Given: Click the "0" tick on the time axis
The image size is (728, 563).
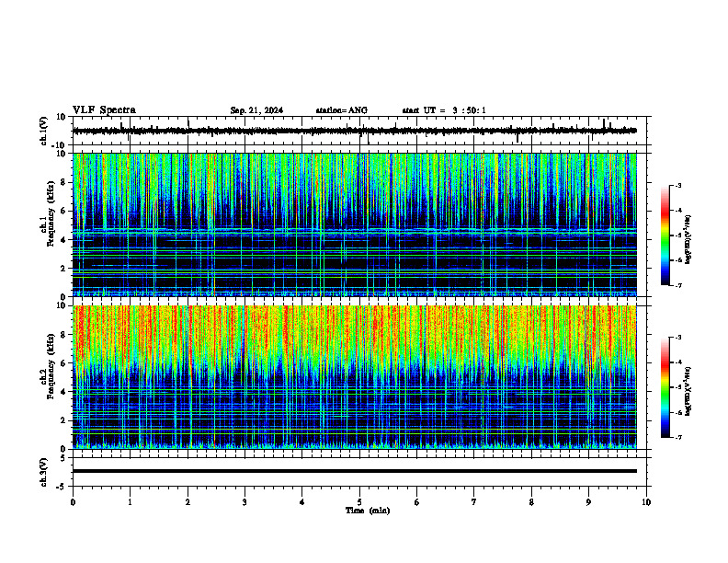Looking at the screenshot, I should coord(73,502).
